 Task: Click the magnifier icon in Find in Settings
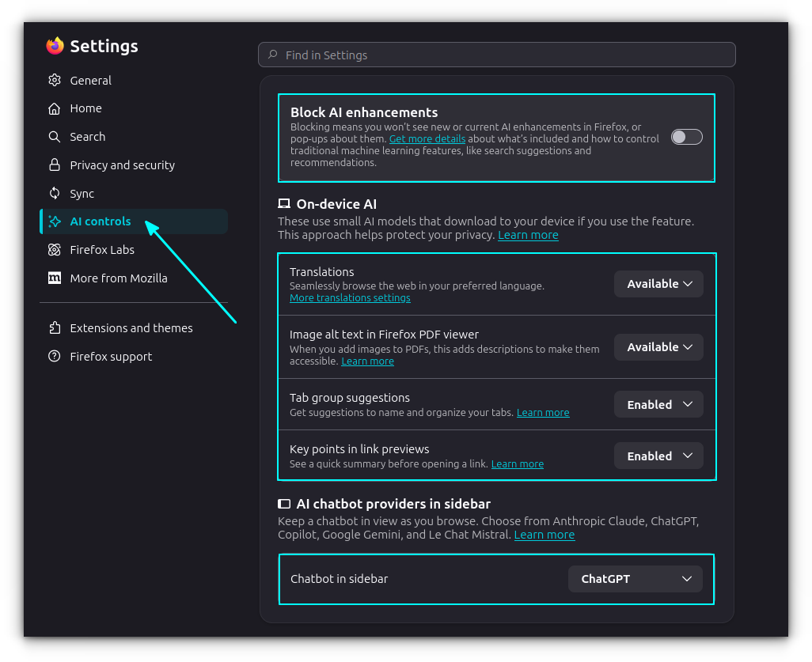[x=272, y=55]
